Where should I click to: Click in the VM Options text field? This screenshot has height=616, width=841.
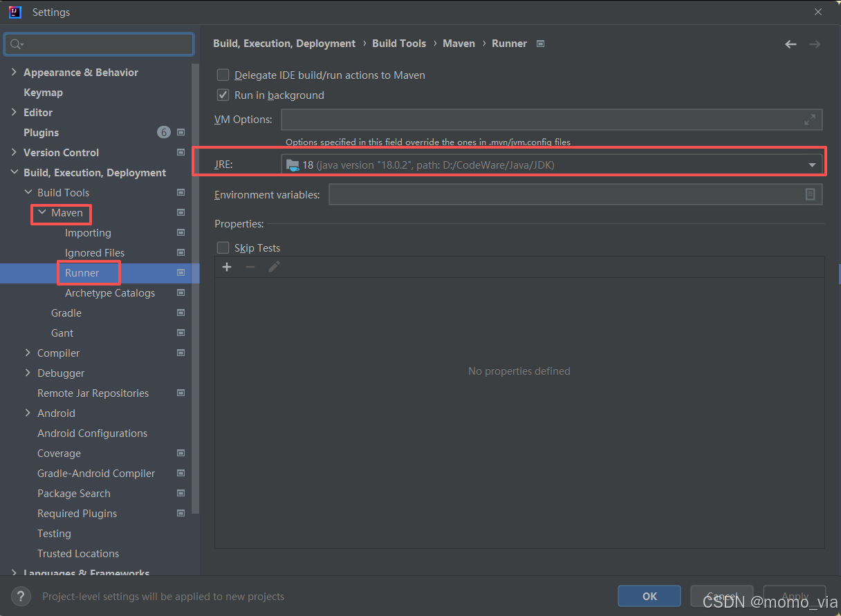coord(551,120)
